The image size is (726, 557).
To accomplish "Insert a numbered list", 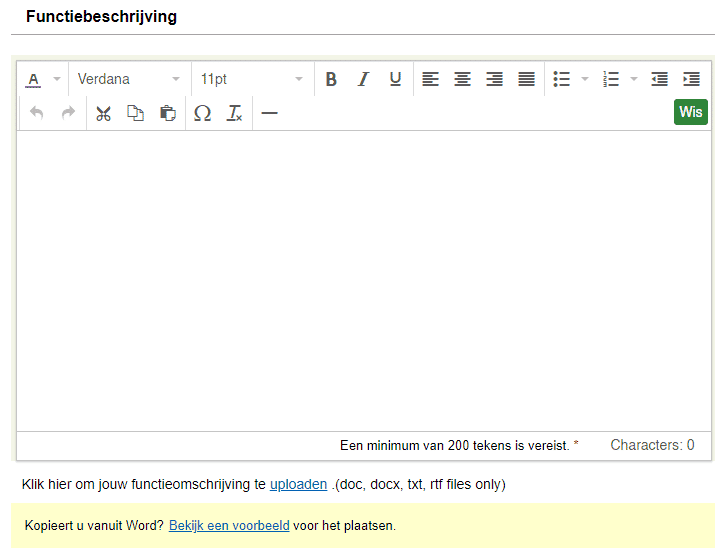I will coord(611,79).
